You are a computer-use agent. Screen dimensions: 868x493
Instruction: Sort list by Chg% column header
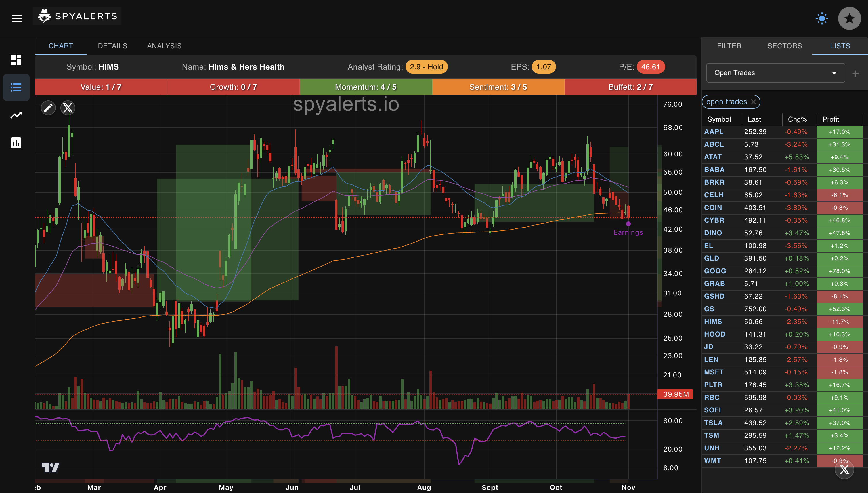[797, 119]
